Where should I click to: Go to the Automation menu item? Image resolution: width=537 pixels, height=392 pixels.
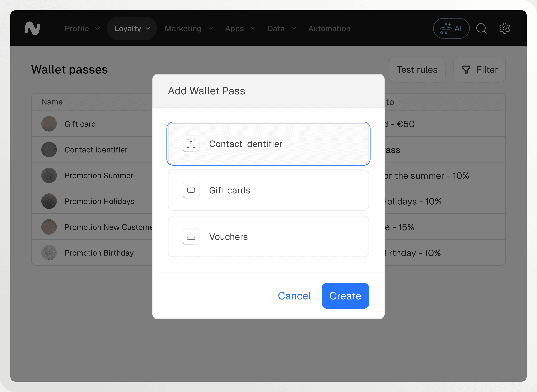(x=329, y=29)
